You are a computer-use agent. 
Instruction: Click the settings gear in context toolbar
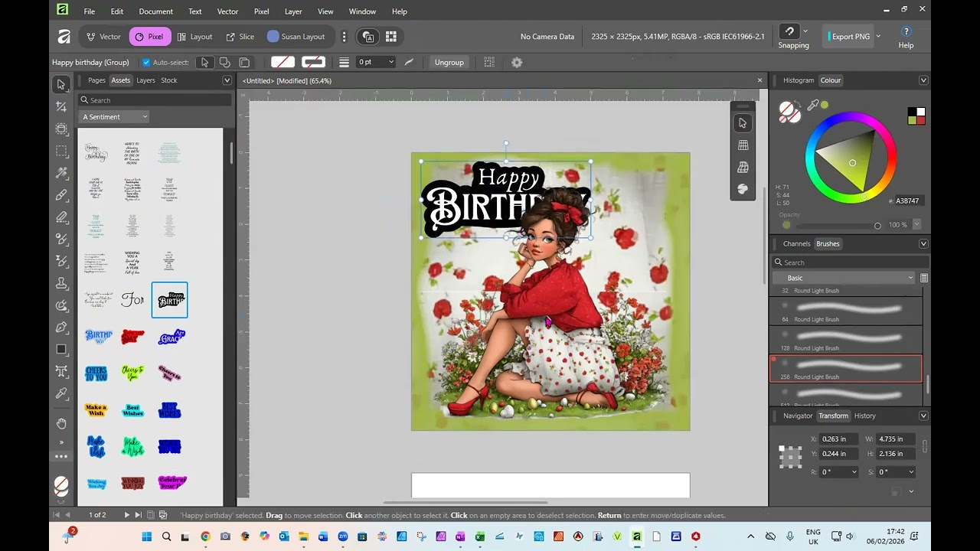tap(517, 63)
